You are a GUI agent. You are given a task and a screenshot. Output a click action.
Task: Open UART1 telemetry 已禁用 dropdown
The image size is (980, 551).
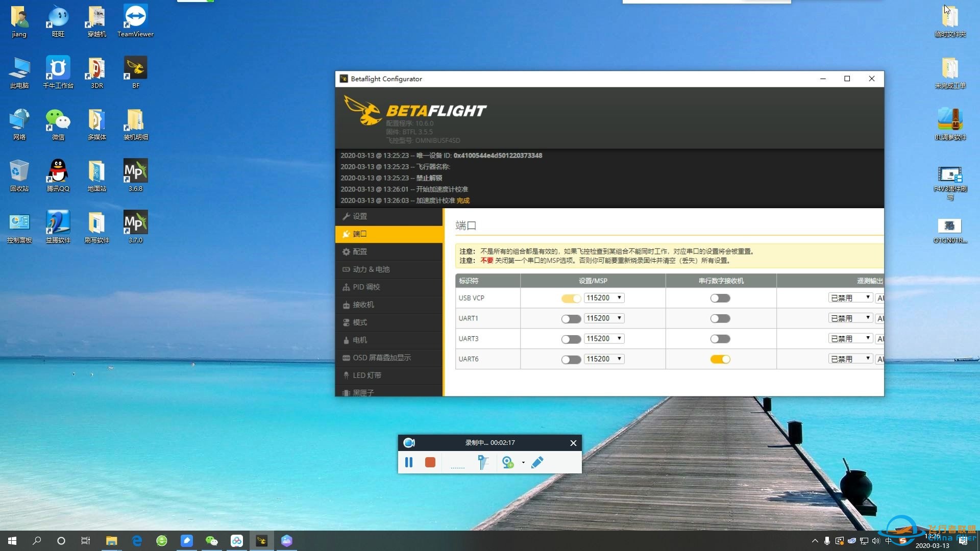(850, 318)
